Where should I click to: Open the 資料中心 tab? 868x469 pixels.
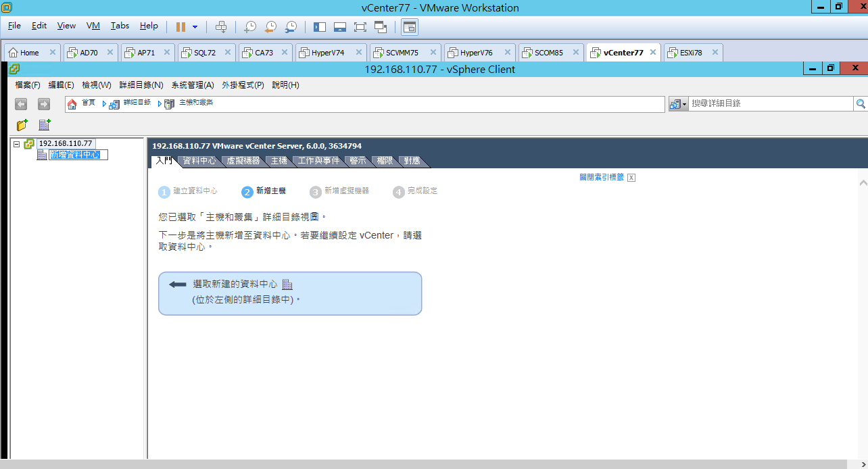(x=199, y=161)
